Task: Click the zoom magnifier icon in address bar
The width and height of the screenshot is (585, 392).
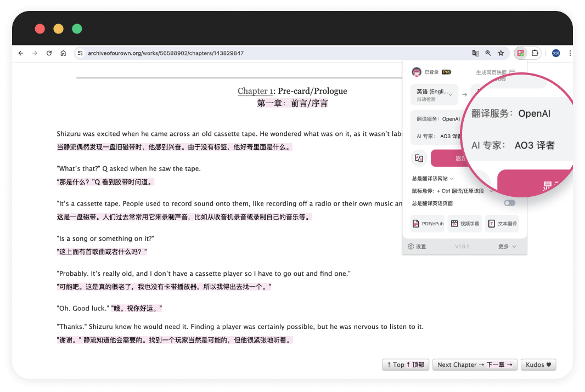Action: point(488,53)
